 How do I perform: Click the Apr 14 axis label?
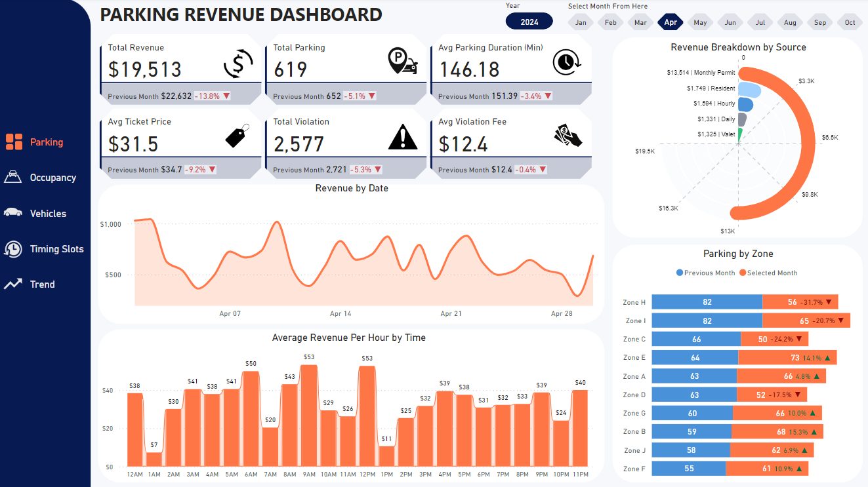pyautogui.click(x=341, y=314)
